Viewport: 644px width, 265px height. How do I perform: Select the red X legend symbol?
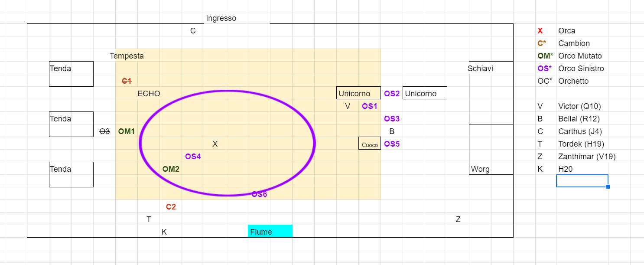[540, 31]
